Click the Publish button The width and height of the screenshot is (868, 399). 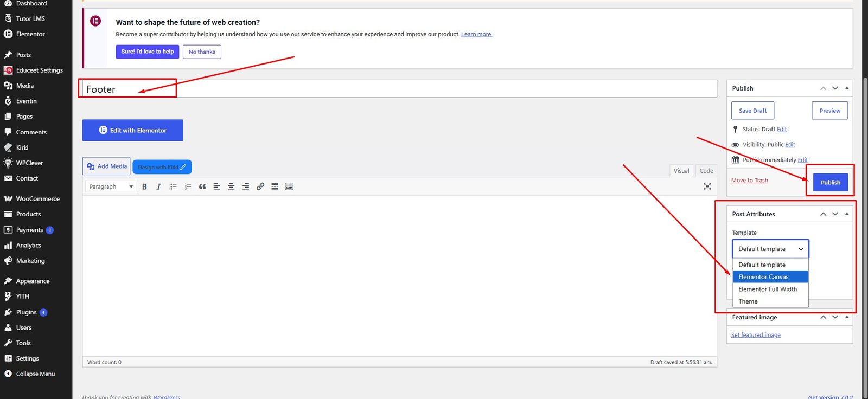[x=830, y=183]
